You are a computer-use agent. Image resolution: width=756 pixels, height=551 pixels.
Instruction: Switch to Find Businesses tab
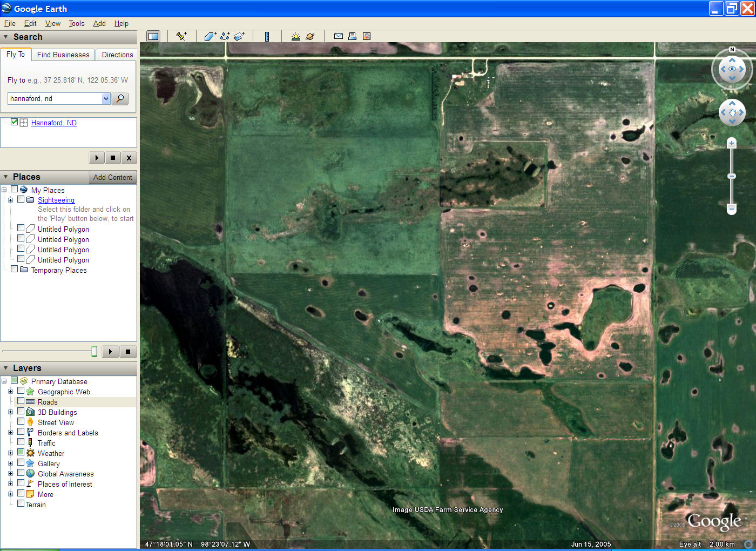pos(63,55)
